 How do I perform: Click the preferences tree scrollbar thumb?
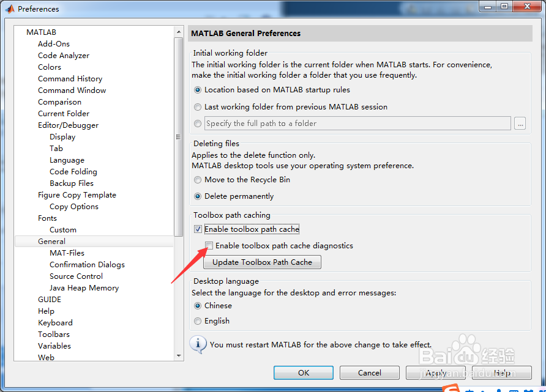(x=179, y=137)
